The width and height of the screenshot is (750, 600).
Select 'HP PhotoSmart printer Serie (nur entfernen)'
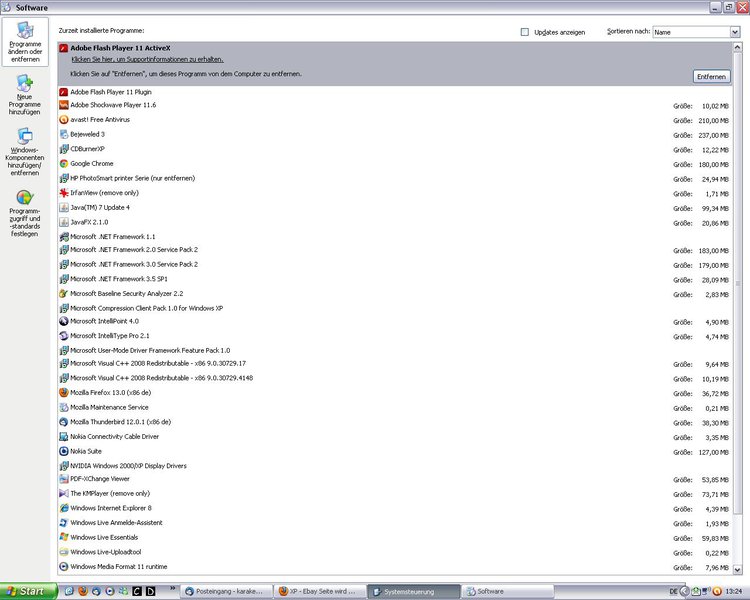[x=395, y=178]
